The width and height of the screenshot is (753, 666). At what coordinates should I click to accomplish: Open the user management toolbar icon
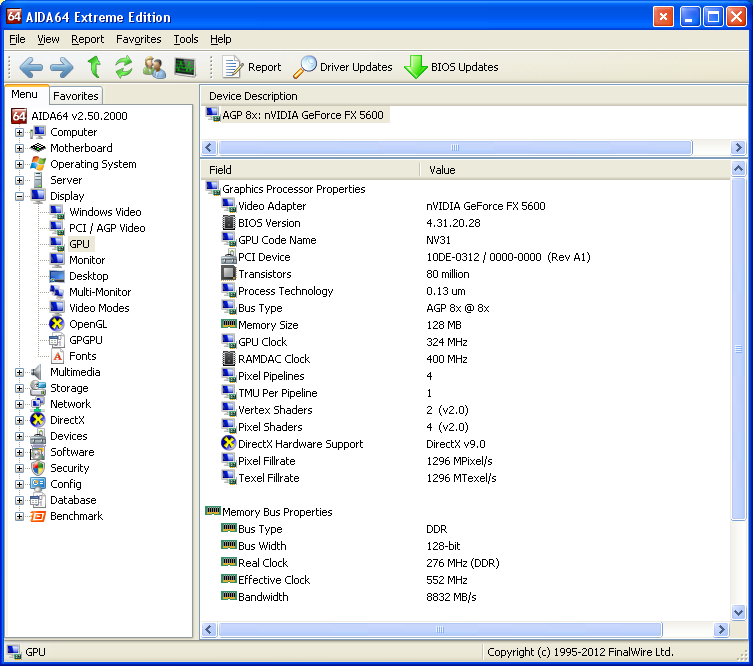click(154, 67)
